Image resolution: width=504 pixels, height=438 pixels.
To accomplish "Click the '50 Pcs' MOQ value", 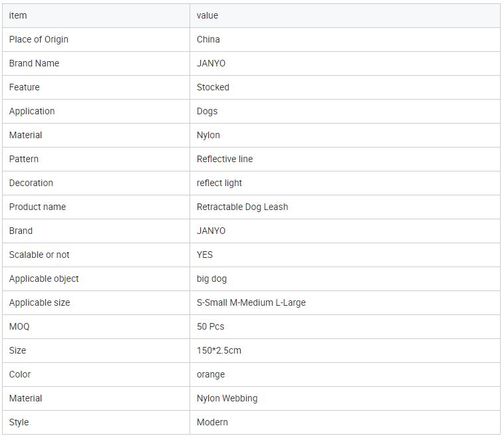I will tap(210, 326).
